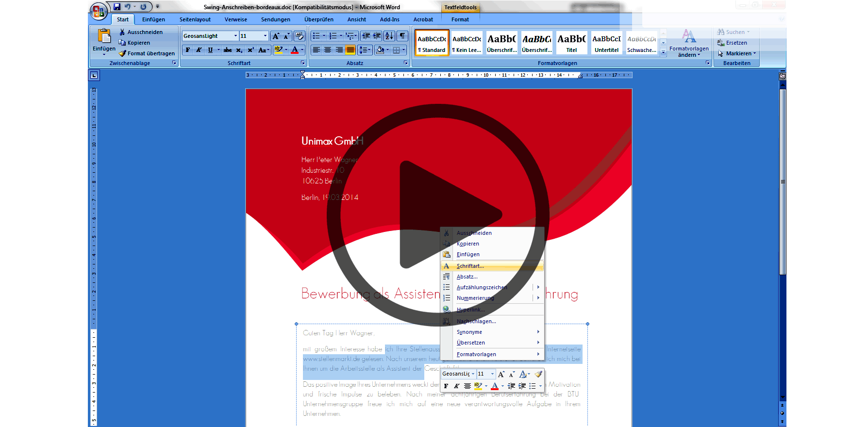Click the grow font icon in ribbon

276,36
